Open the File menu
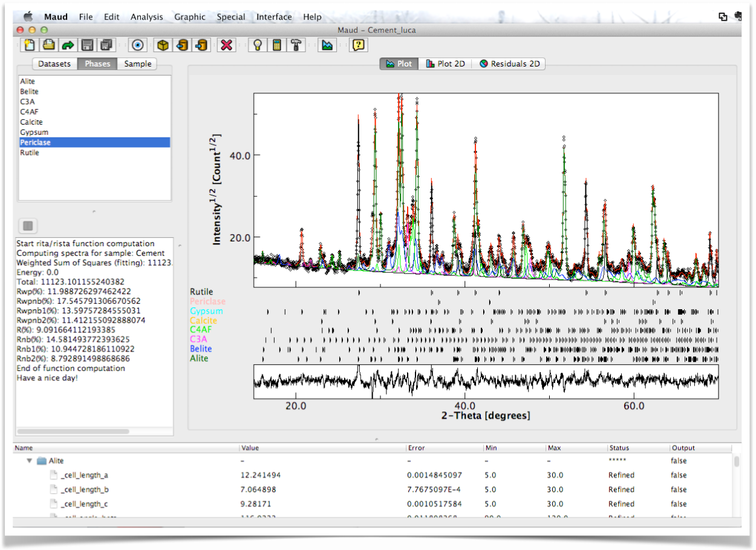This screenshot has width=756, height=550. 86,17
